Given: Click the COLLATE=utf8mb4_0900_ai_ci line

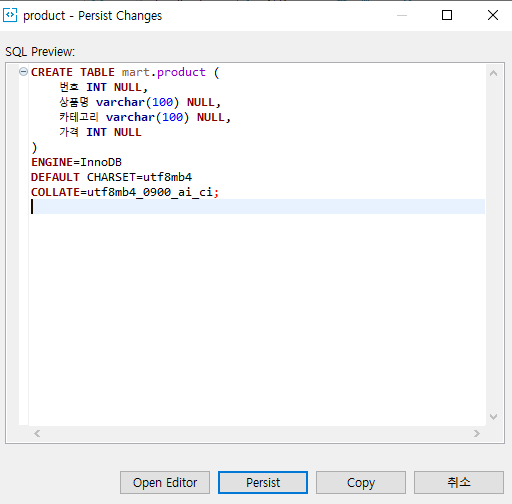Looking at the screenshot, I should tap(125, 192).
